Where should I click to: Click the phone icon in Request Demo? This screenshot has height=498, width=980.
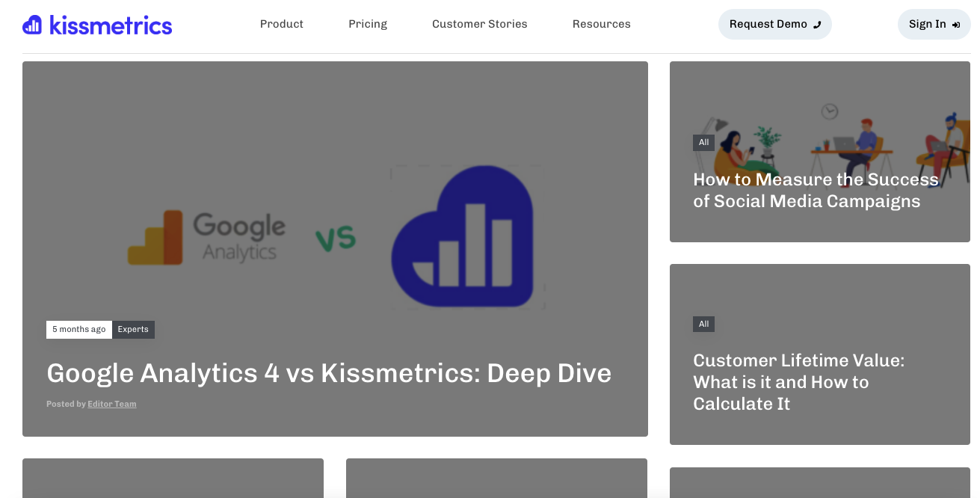817,25
